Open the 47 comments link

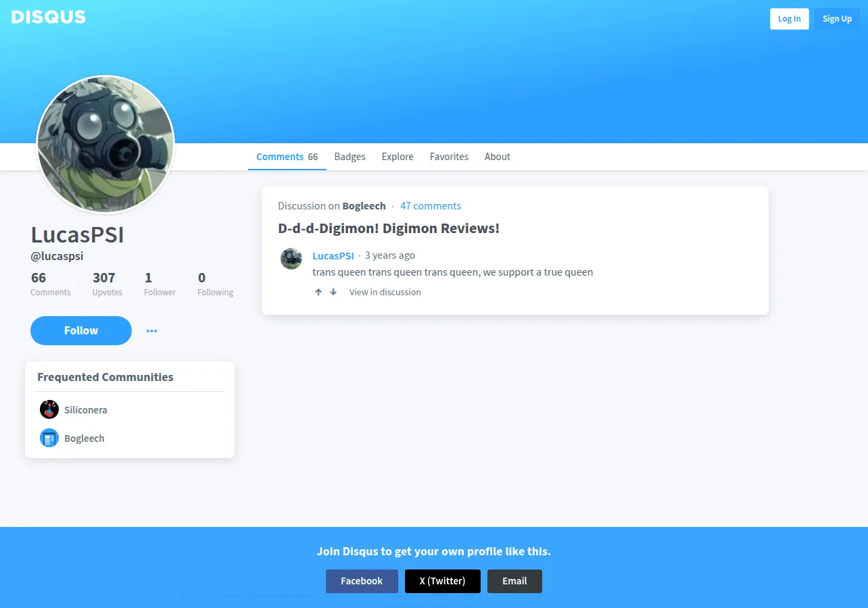coord(431,206)
